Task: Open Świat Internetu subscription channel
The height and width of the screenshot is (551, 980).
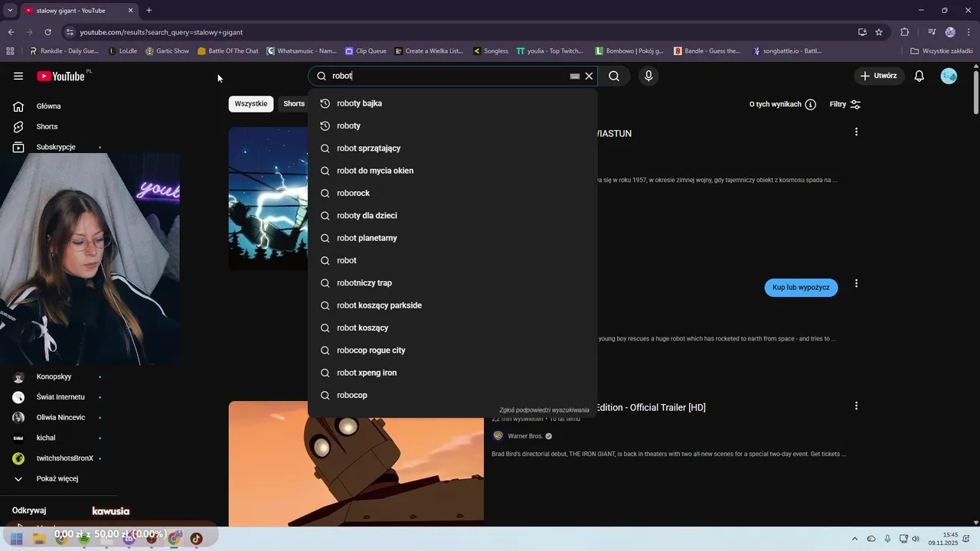Action: coord(60,397)
